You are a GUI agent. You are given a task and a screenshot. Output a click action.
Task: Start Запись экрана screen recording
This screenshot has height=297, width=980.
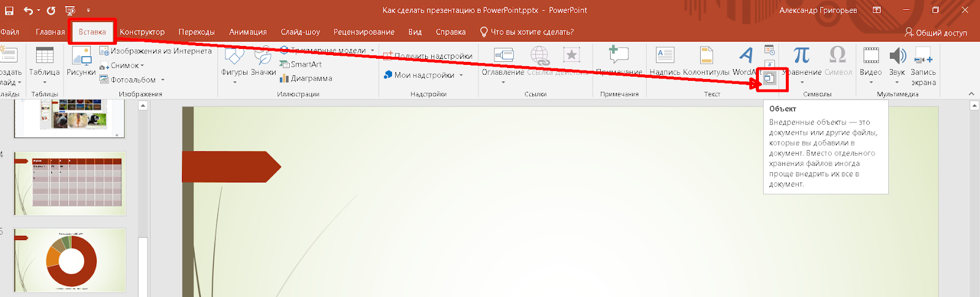tap(923, 64)
